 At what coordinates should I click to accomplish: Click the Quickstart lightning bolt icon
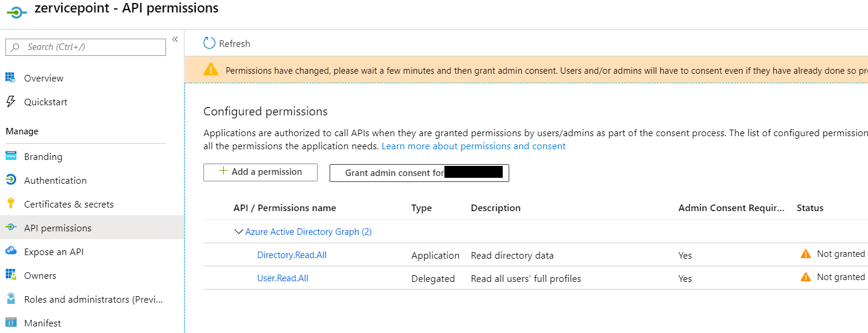[x=10, y=102]
